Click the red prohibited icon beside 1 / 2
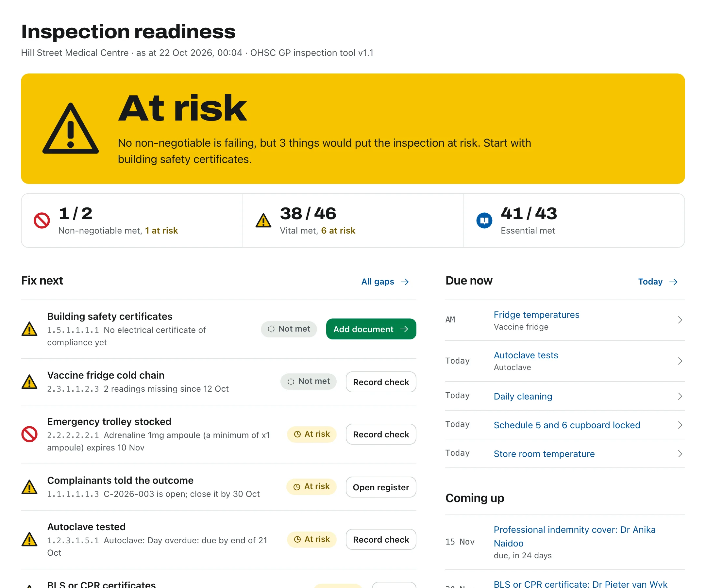Image resolution: width=706 pixels, height=588 pixels. (42, 220)
